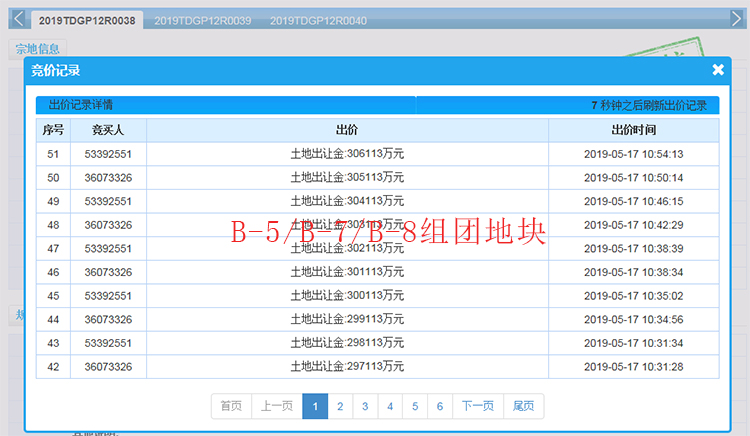The width and height of the screenshot is (750, 436).
Task: Jump to 尾页 last page
Action: click(x=523, y=406)
